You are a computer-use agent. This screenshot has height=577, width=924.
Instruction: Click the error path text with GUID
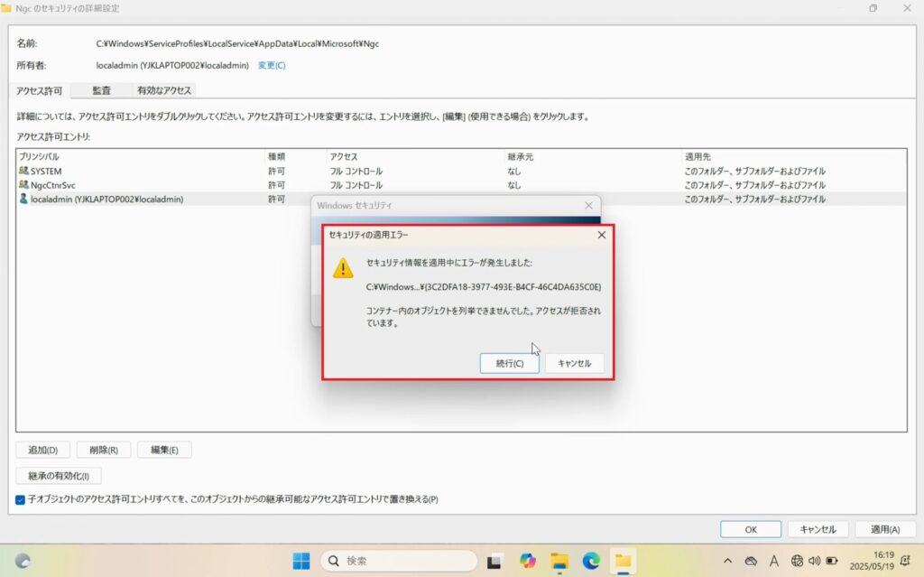tap(484, 287)
